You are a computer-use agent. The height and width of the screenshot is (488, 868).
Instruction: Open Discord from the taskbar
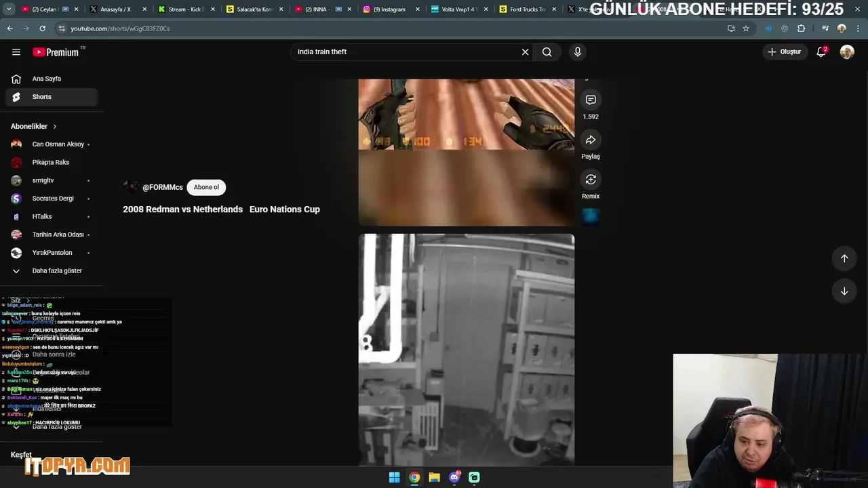point(454,477)
